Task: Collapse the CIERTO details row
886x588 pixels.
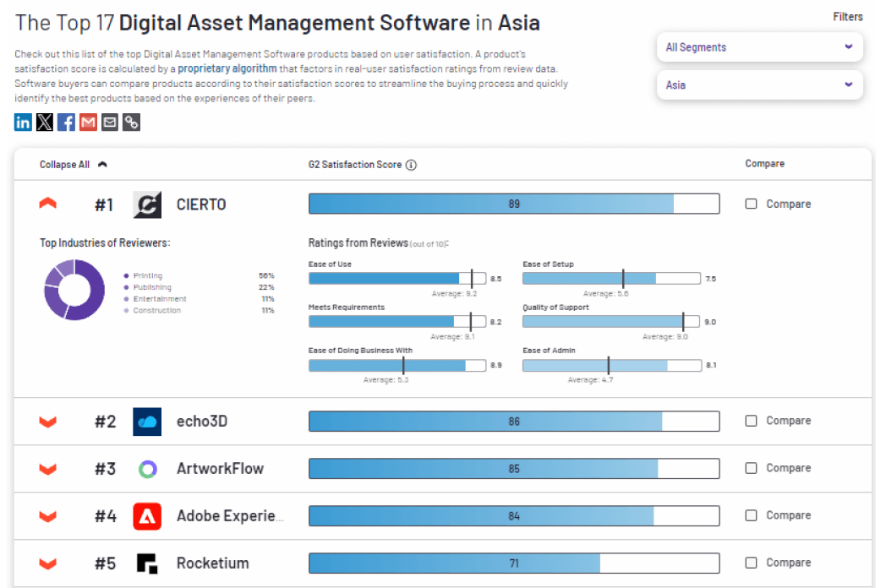Action: (x=48, y=204)
